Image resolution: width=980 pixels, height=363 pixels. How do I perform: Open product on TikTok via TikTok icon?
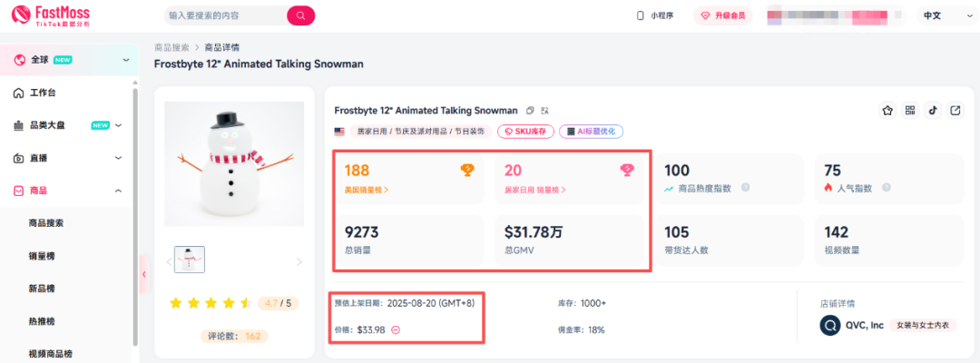932,111
